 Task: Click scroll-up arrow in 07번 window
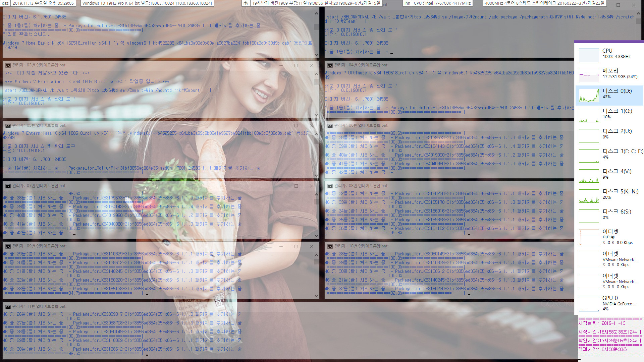pos(316,195)
